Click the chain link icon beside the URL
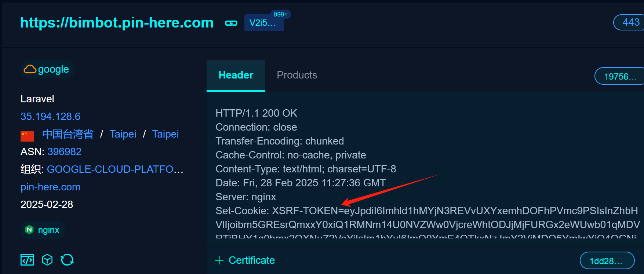Image resolution: width=644 pixels, height=274 pixels. tap(231, 23)
